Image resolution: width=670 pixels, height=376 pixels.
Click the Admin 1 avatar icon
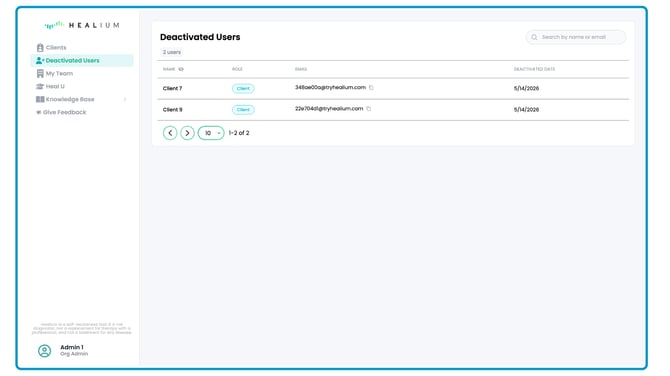pyautogui.click(x=44, y=351)
